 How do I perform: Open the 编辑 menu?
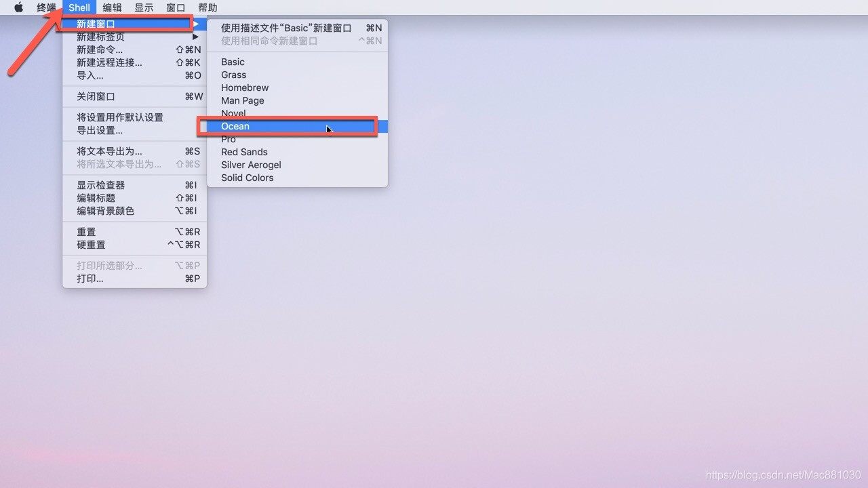(x=113, y=7)
